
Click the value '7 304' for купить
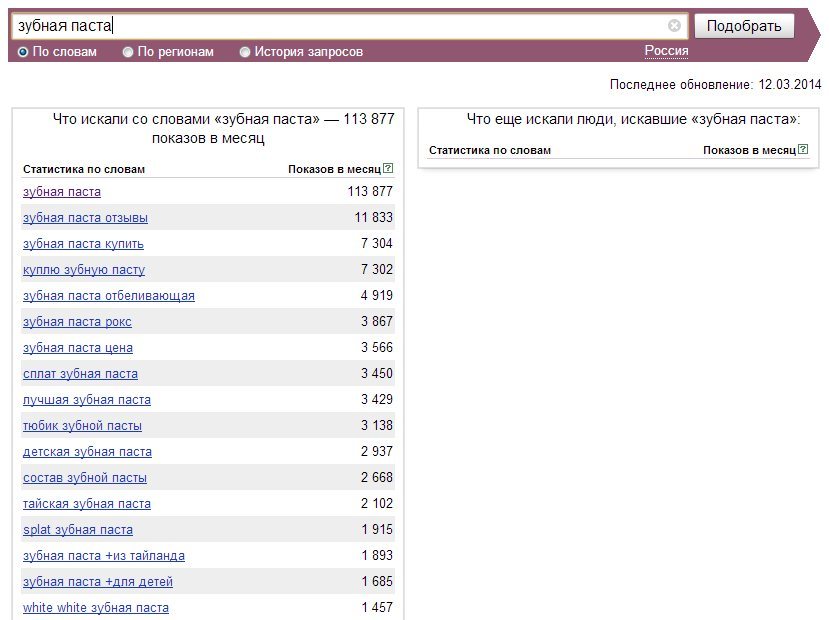pyautogui.click(x=377, y=243)
